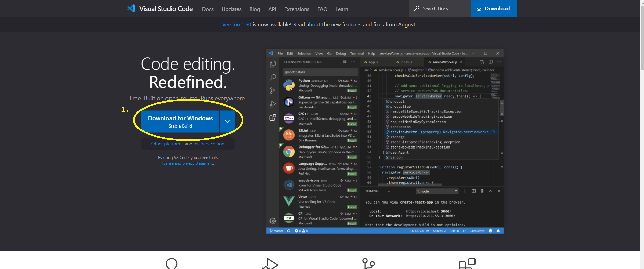Click the magnifier icon in Search Docs
The height and width of the screenshot is (269, 644).
point(417,8)
